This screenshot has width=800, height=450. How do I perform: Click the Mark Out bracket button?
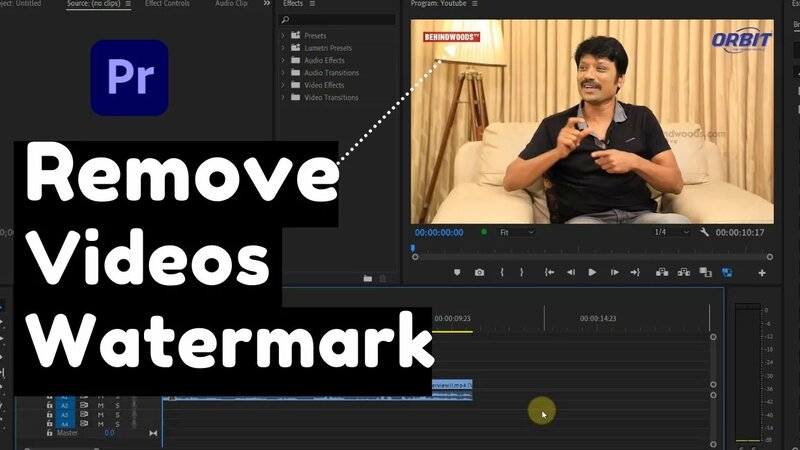point(521,272)
